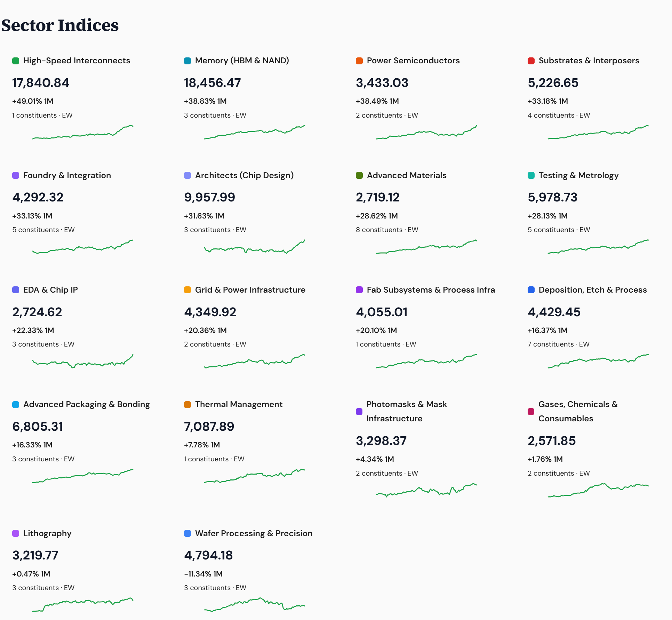The image size is (672, 620).
Task: Click the teal Memory (HBM & NAND) dot icon
Action: 187,61
